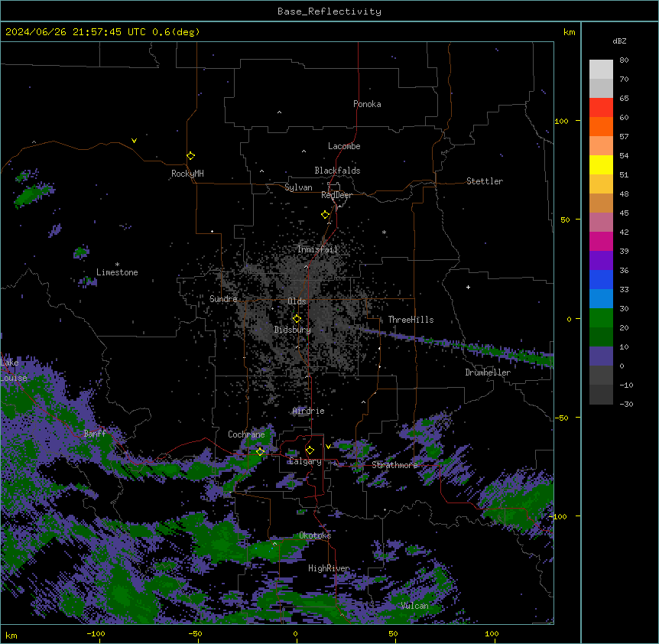Click the Sundre city label

coord(223,299)
